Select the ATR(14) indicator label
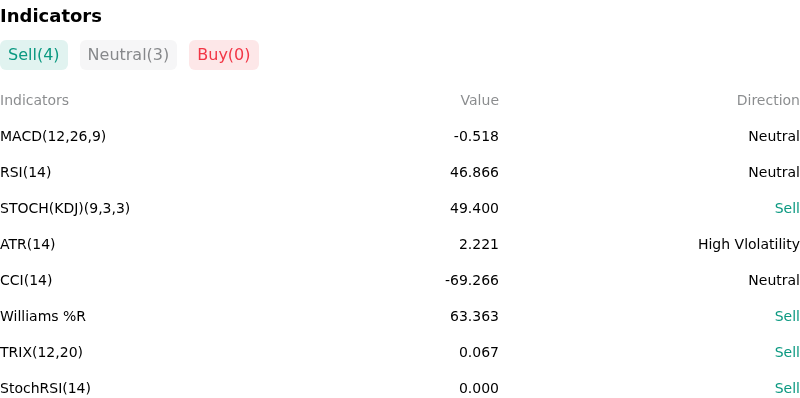 (28, 244)
